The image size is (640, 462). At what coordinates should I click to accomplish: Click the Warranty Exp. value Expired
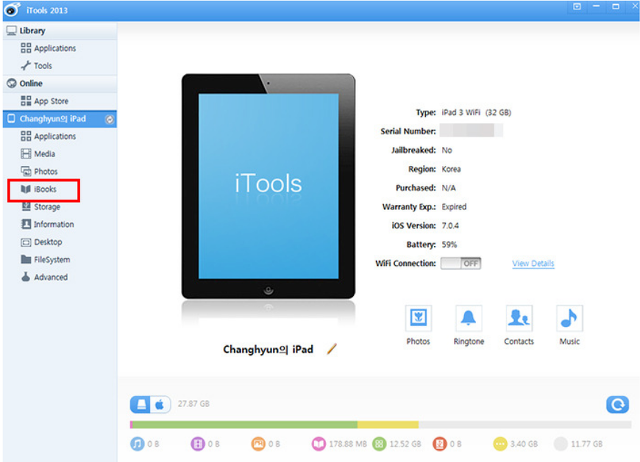tap(454, 207)
